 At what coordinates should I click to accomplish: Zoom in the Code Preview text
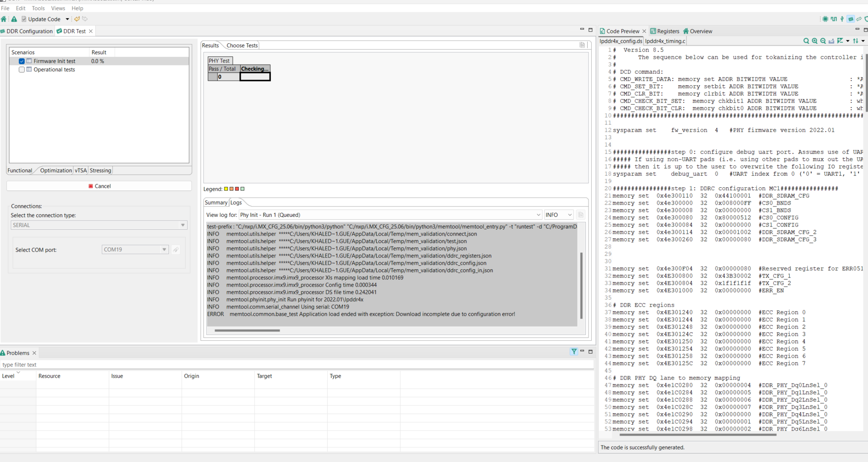(815, 41)
